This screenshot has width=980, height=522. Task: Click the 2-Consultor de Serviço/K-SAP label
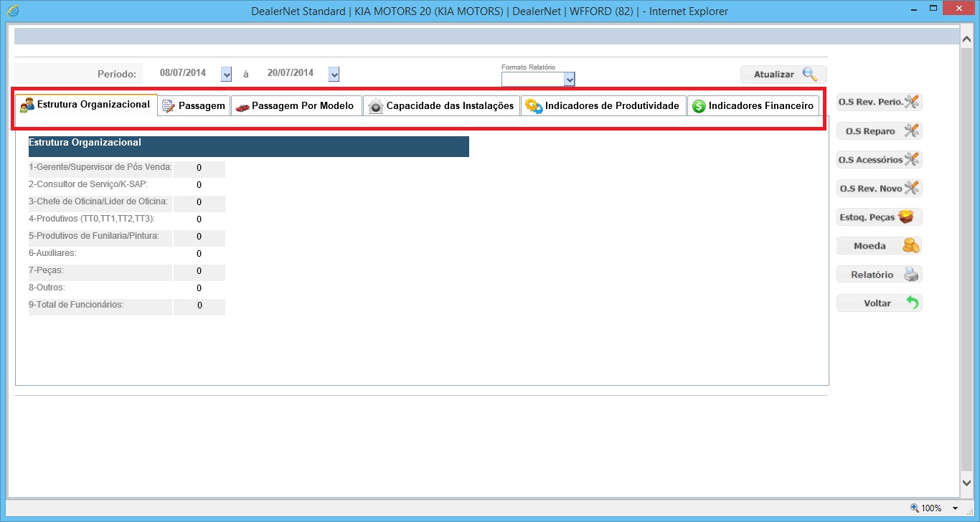tap(88, 184)
